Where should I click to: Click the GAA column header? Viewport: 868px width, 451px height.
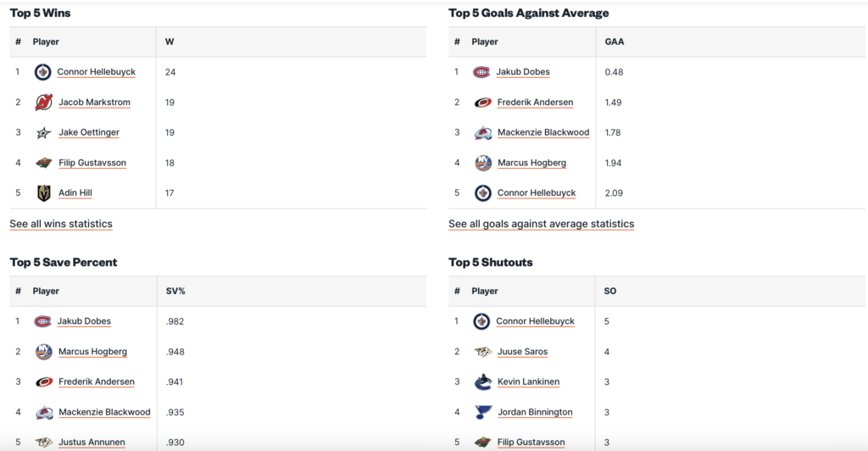point(614,42)
